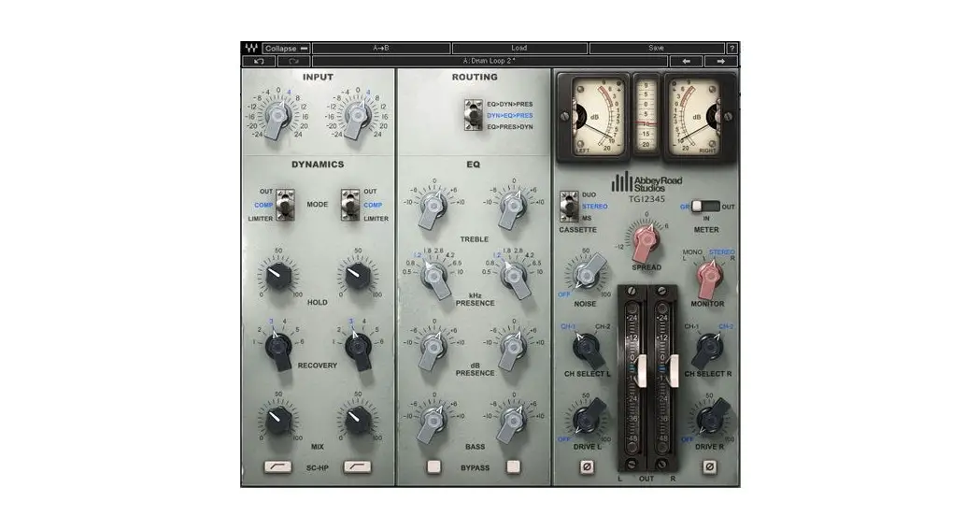
Task: Invert phase on left channel
Action: (587, 466)
